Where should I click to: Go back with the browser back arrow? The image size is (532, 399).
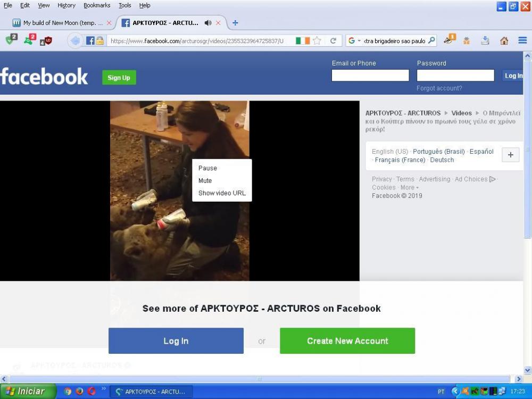[75, 41]
